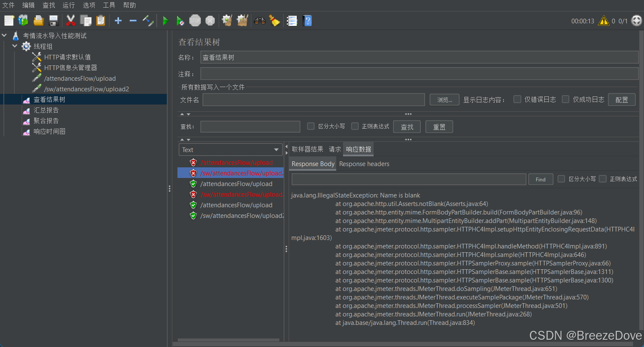Click expand dots below the search row
The height and width of the screenshot is (347, 644).
click(408, 139)
